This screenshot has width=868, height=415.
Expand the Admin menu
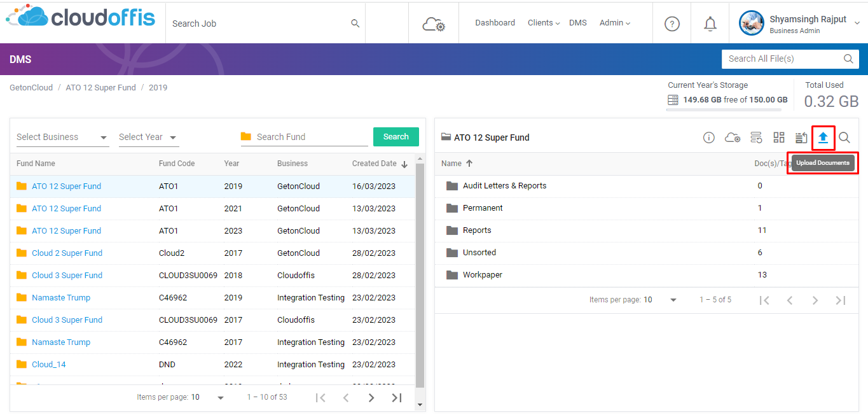pos(615,23)
